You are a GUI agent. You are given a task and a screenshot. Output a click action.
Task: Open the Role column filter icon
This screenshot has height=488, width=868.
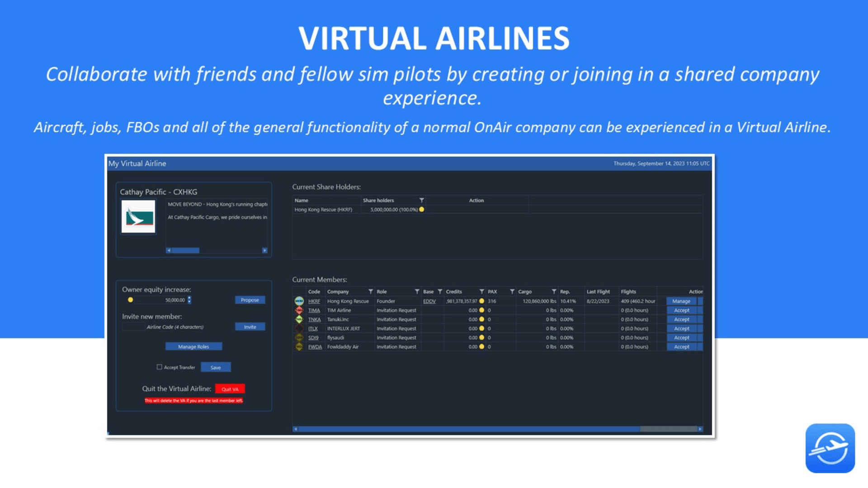click(x=417, y=292)
